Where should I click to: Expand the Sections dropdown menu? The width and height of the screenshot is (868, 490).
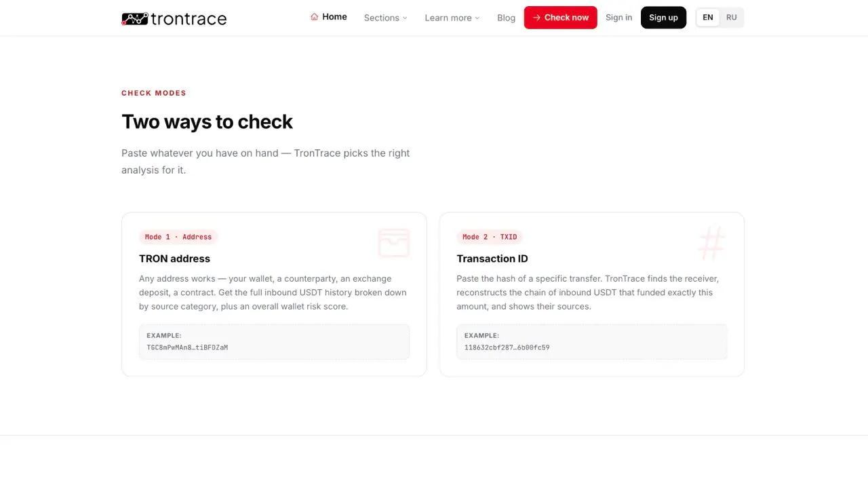point(386,18)
